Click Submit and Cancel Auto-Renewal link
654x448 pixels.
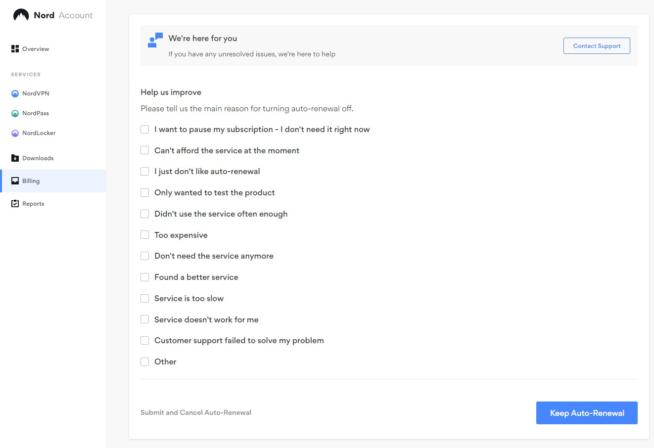tap(196, 413)
